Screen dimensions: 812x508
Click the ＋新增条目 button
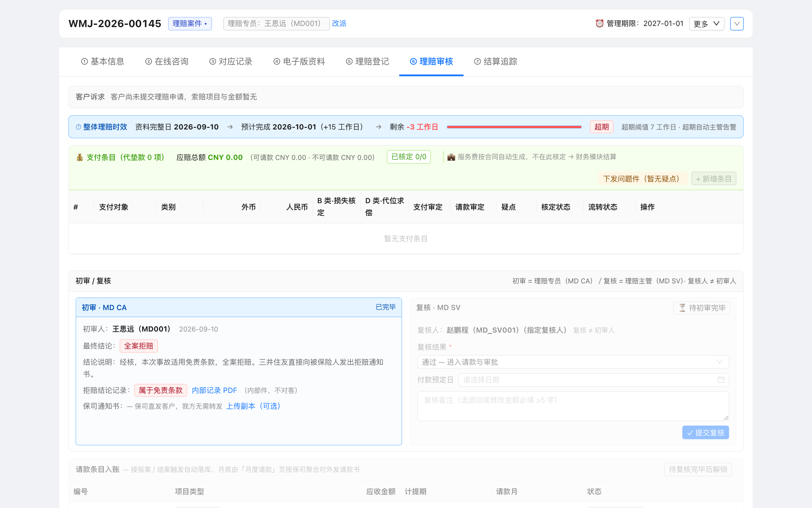[x=714, y=179]
